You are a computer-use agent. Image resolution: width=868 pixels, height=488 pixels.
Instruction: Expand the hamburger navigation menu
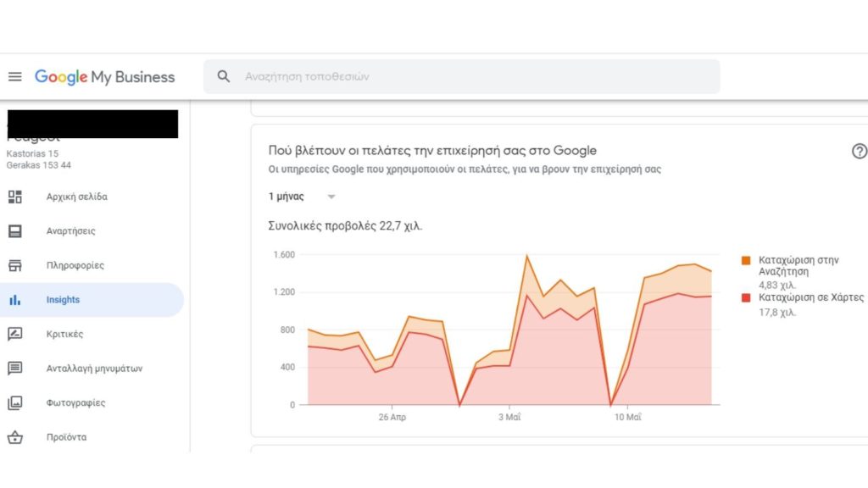click(x=14, y=75)
